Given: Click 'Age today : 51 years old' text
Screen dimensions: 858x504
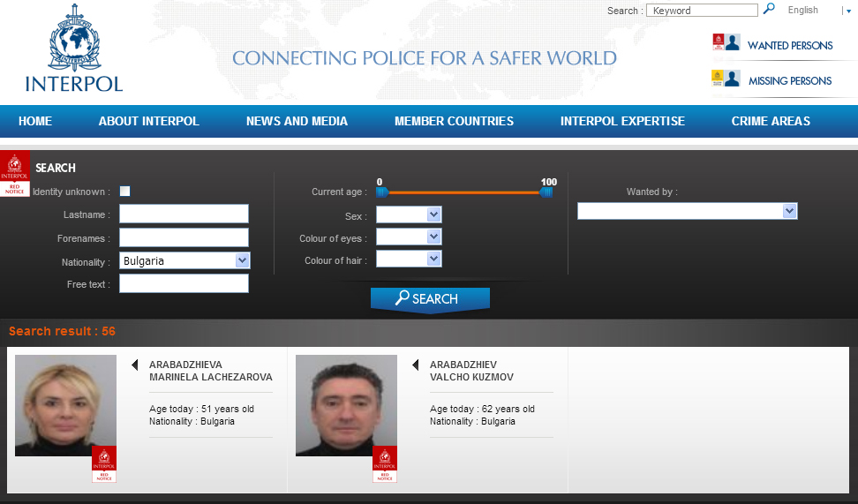Looking at the screenshot, I should click(201, 409).
